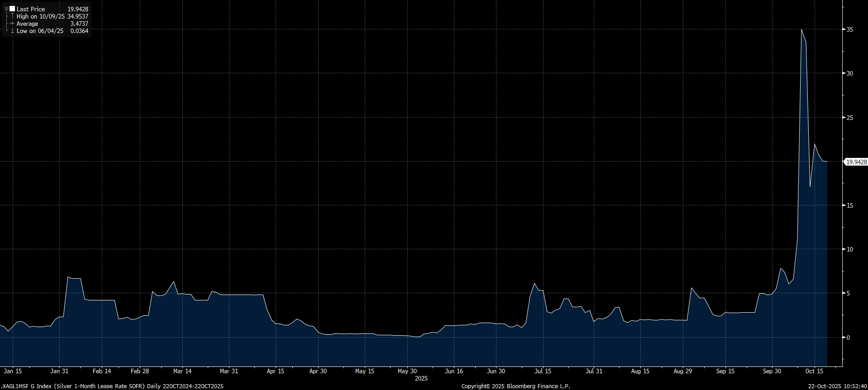Click the 35 label on the y-axis
This screenshot has width=868, height=390.
[x=850, y=29]
